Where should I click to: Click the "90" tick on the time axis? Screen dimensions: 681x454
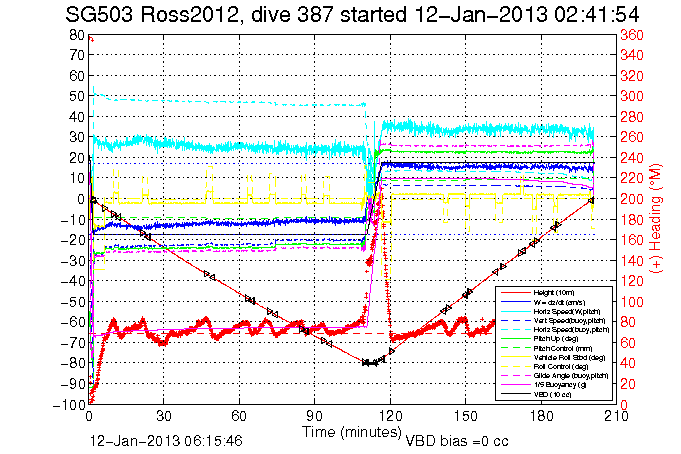314,417
